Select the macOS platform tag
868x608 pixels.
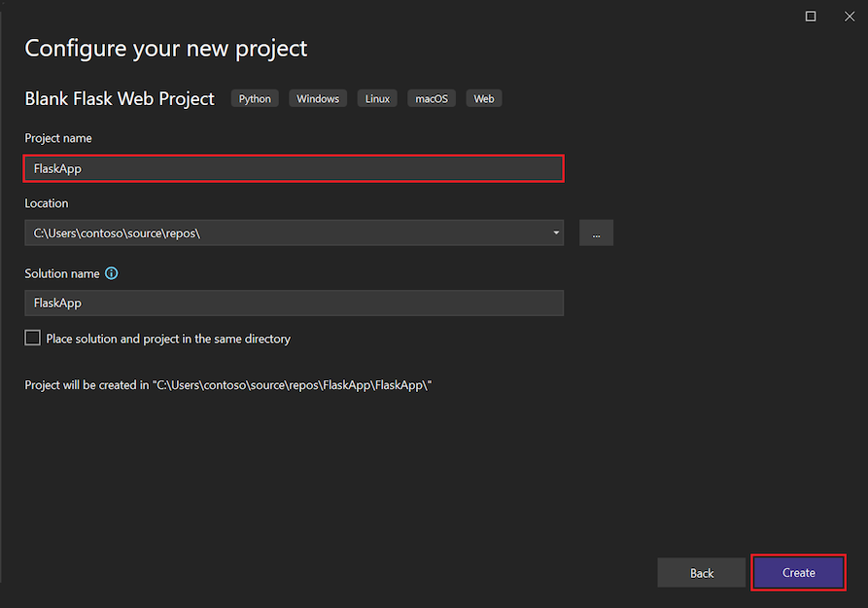(x=431, y=97)
